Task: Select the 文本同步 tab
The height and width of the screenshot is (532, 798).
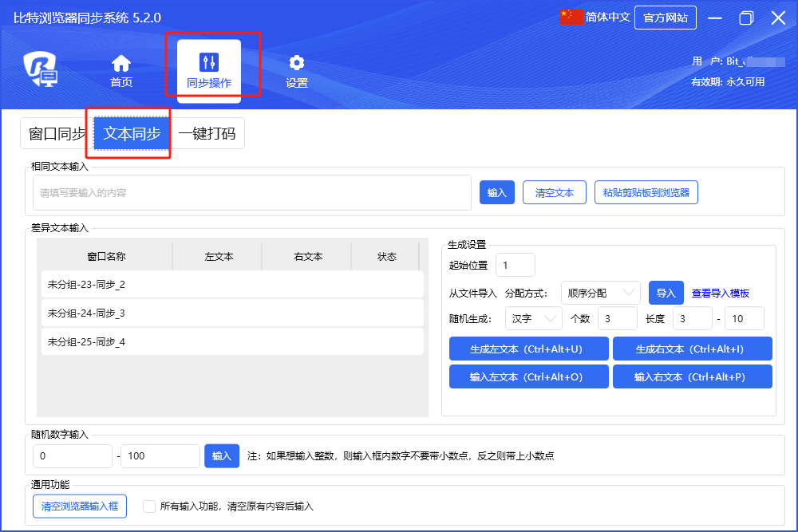Action: pos(132,133)
